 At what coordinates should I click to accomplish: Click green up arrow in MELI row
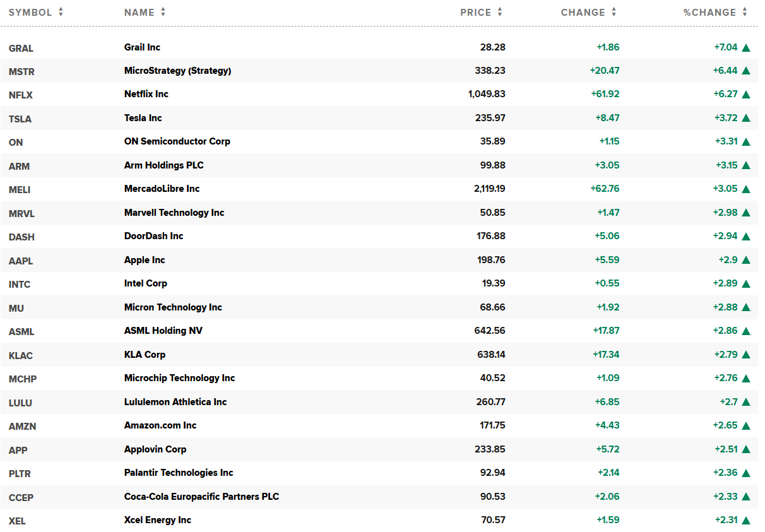tap(746, 189)
